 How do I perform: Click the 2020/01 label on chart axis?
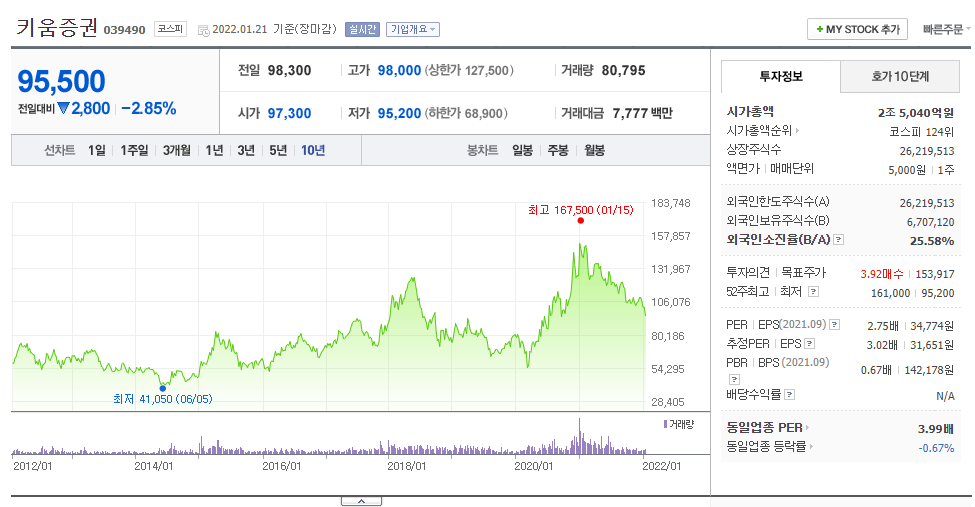534,466
